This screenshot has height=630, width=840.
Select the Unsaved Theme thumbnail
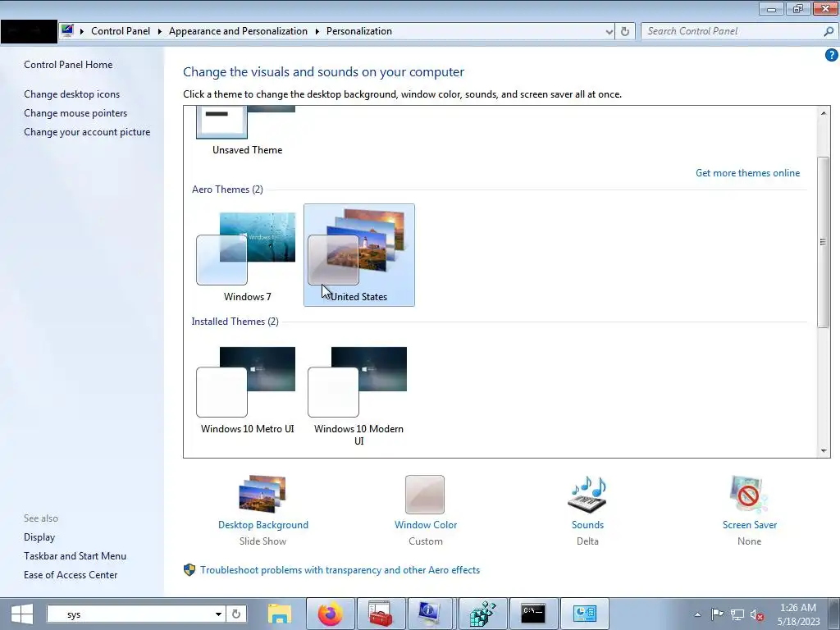click(247, 130)
